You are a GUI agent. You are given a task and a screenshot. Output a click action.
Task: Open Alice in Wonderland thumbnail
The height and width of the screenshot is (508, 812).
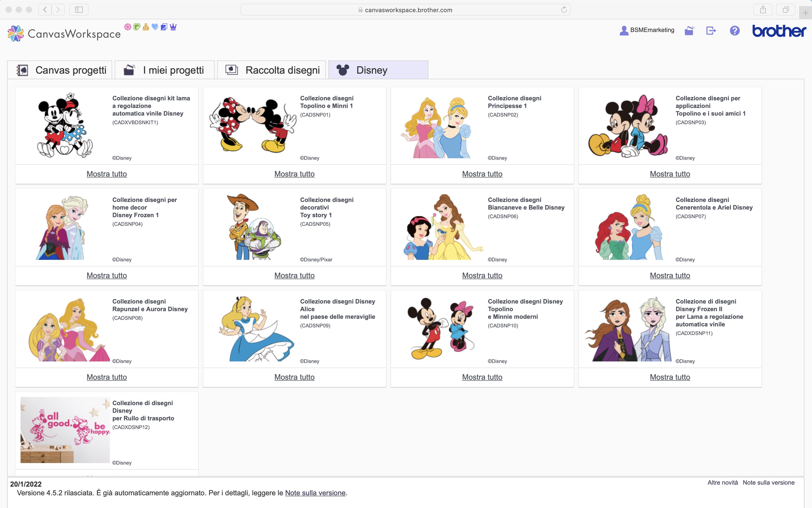coord(257,329)
